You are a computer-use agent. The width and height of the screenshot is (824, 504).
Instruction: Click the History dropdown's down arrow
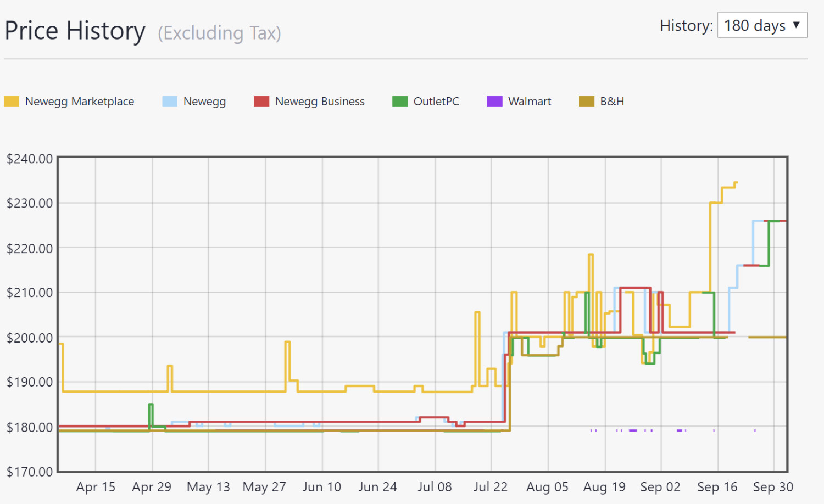click(796, 25)
